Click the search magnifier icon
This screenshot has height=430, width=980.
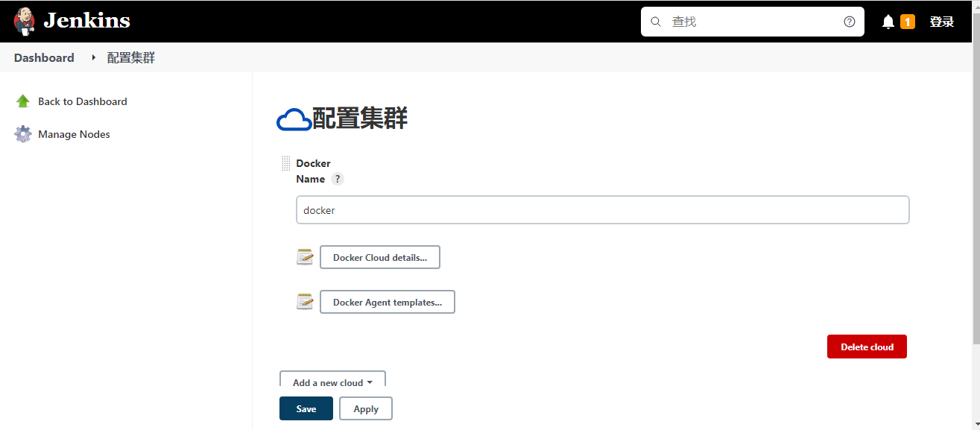tap(656, 21)
